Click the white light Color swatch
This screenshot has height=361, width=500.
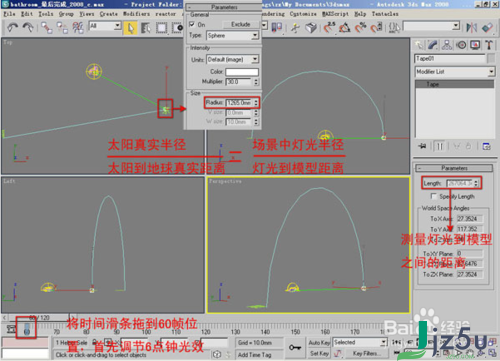pos(242,72)
